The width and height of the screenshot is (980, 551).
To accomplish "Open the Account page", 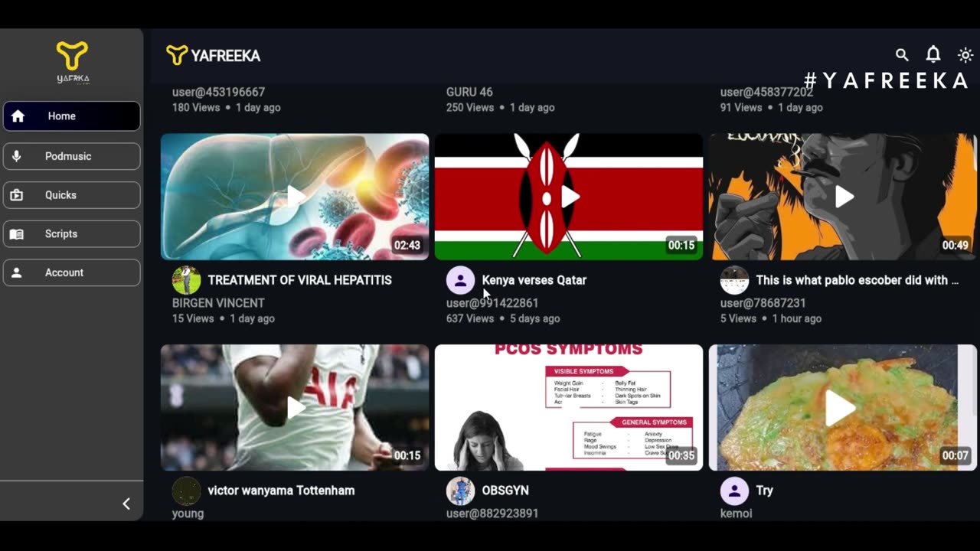I will pos(72,272).
